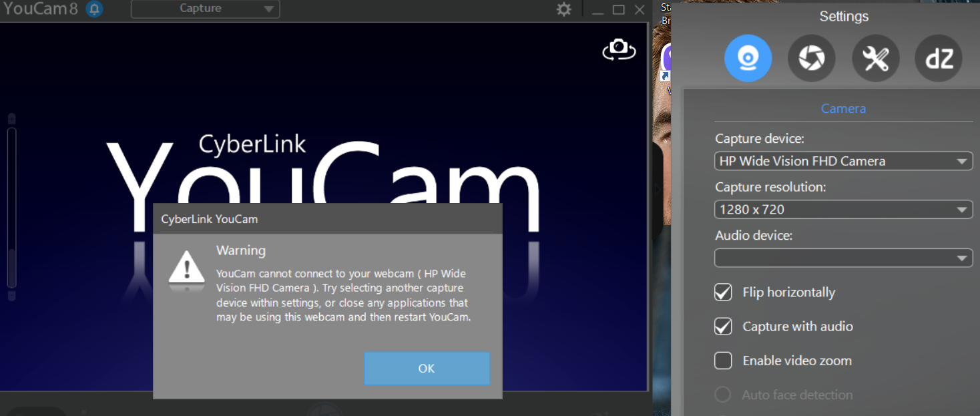Image resolution: width=980 pixels, height=416 pixels.
Task: Click the warning triangle icon in the dialog
Action: point(187,269)
